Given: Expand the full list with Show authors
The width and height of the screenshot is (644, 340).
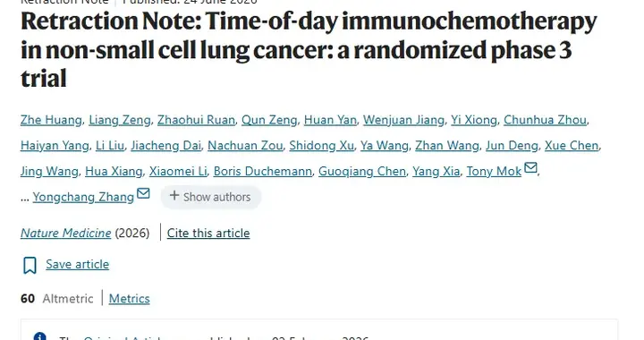Looking at the screenshot, I should [x=210, y=197].
